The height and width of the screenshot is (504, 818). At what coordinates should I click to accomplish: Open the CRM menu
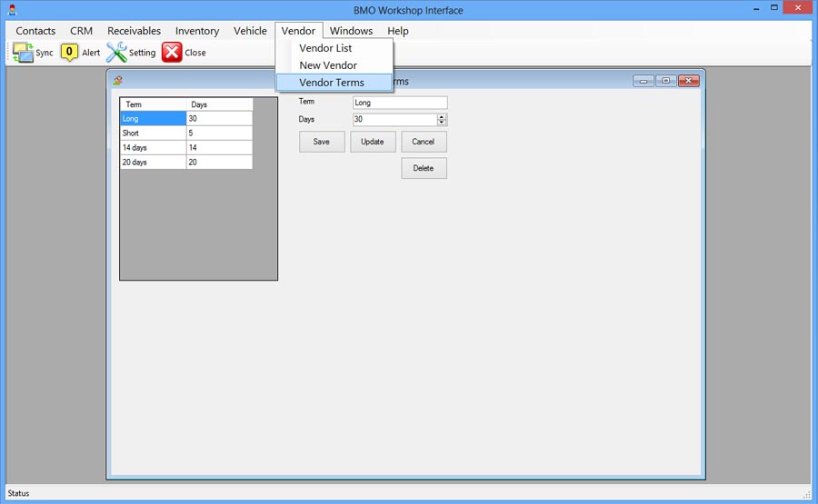click(x=82, y=31)
